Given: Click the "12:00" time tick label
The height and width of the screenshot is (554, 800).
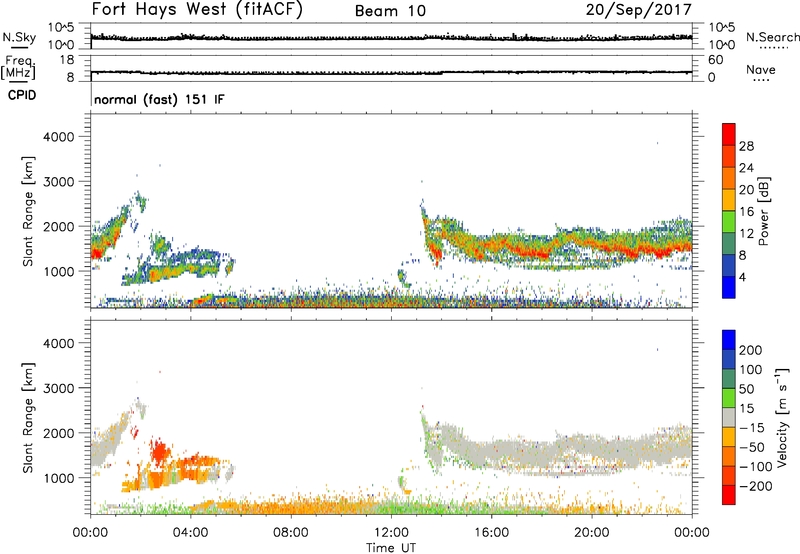Looking at the screenshot, I should 391,533.
